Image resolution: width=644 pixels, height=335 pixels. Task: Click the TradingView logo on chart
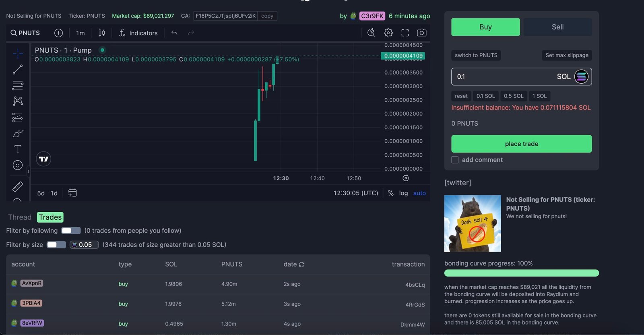click(x=43, y=159)
